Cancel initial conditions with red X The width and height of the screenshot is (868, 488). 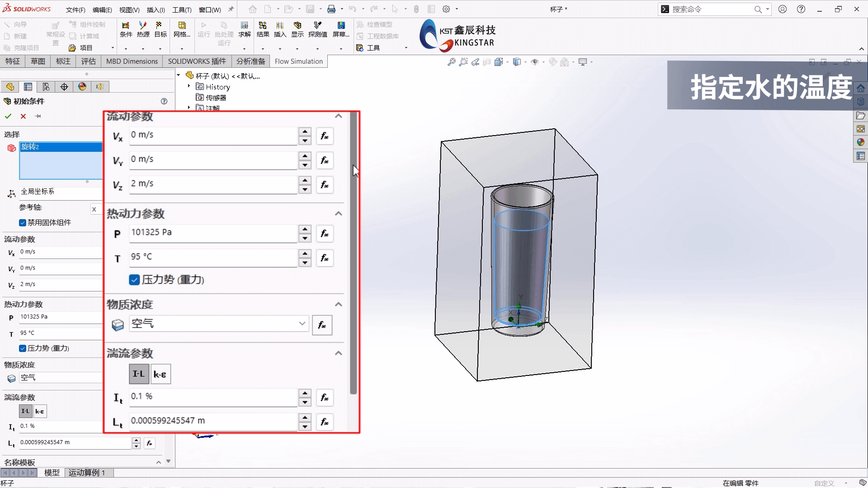tap(23, 116)
